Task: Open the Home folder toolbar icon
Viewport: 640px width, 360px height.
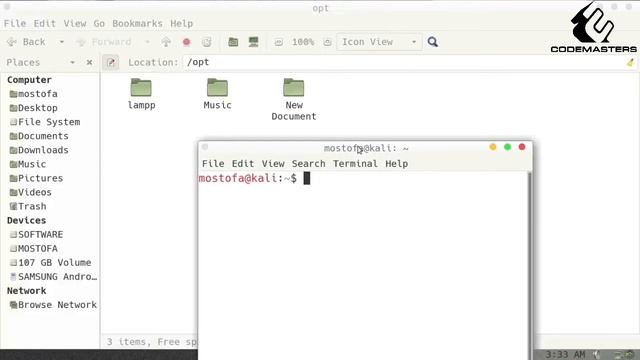Action: coord(233,42)
